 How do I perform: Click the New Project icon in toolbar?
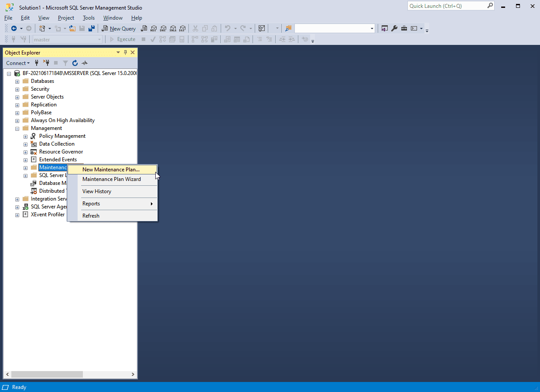(x=42, y=28)
